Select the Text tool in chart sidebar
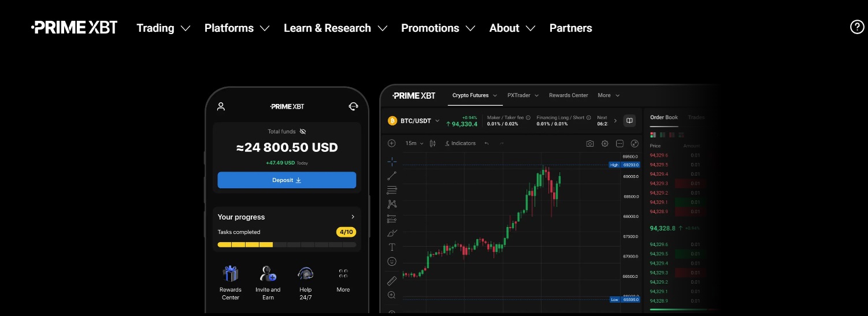 (x=392, y=247)
